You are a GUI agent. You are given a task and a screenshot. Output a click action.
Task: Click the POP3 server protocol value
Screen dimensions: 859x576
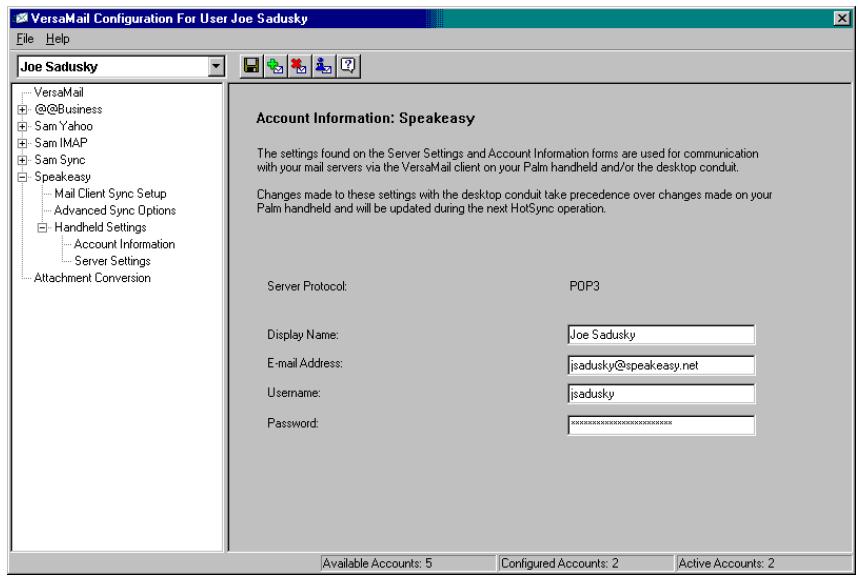[x=585, y=286]
